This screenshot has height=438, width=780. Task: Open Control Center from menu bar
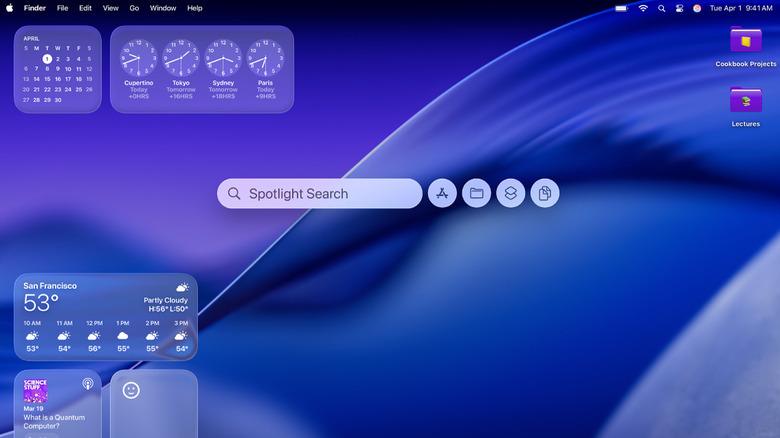click(679, 8)
